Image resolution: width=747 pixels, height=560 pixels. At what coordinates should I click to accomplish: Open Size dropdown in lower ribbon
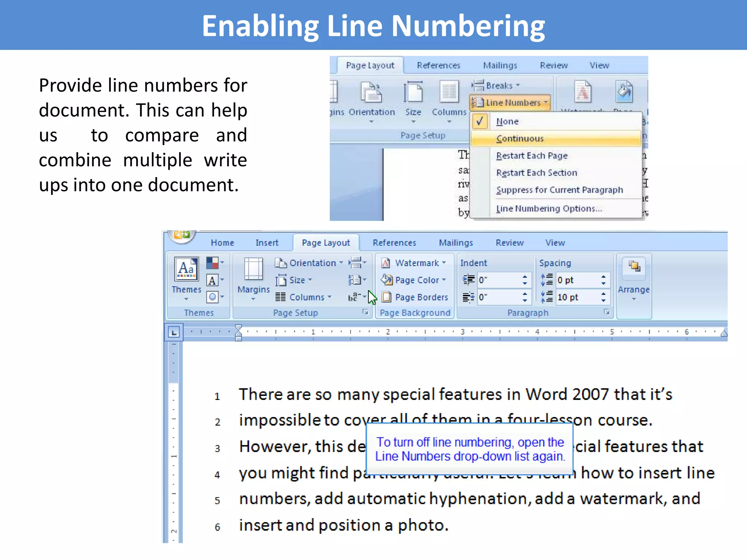point(294,280)
